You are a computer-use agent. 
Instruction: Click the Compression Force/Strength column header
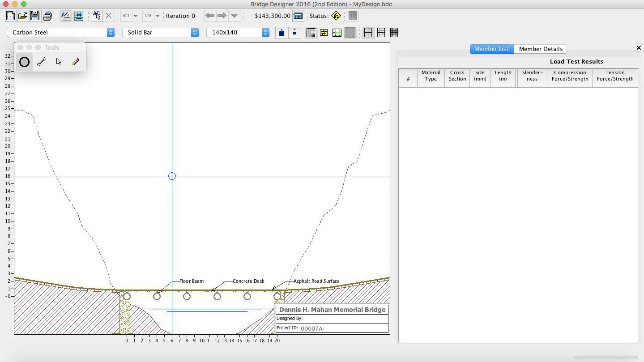[570, 76]
